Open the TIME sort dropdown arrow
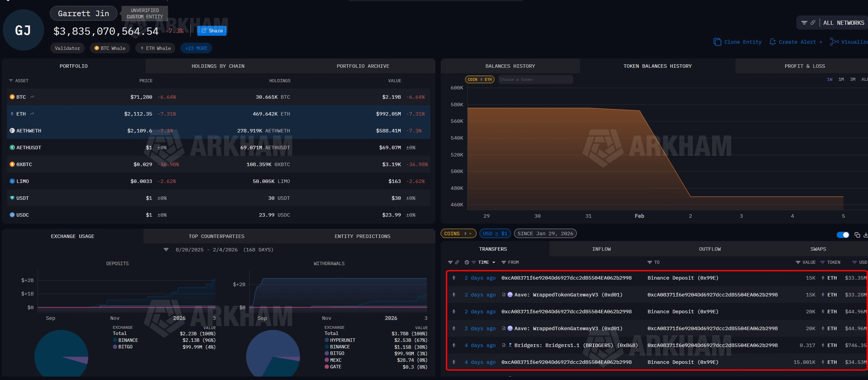 point(494,262)
